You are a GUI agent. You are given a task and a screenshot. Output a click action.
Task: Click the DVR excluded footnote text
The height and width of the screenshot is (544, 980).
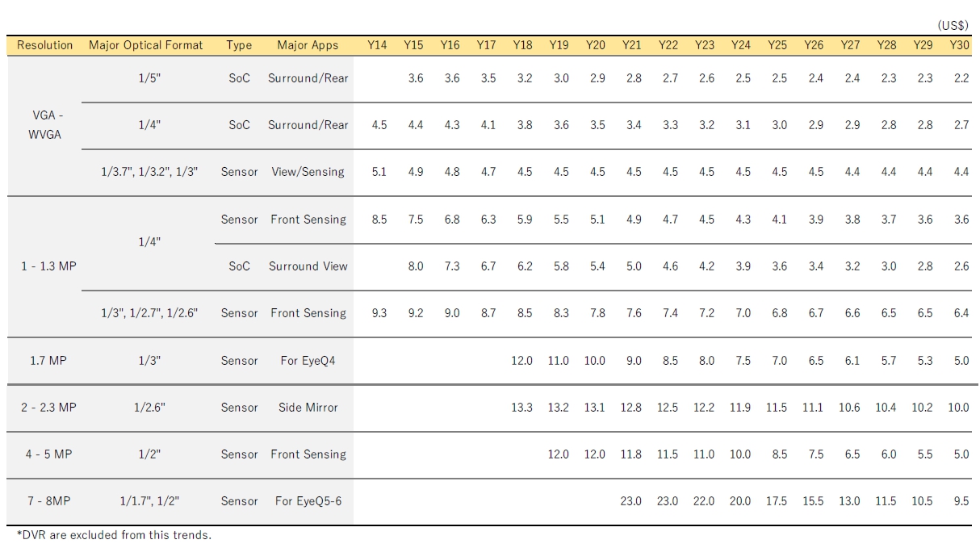tap(114, 534)
